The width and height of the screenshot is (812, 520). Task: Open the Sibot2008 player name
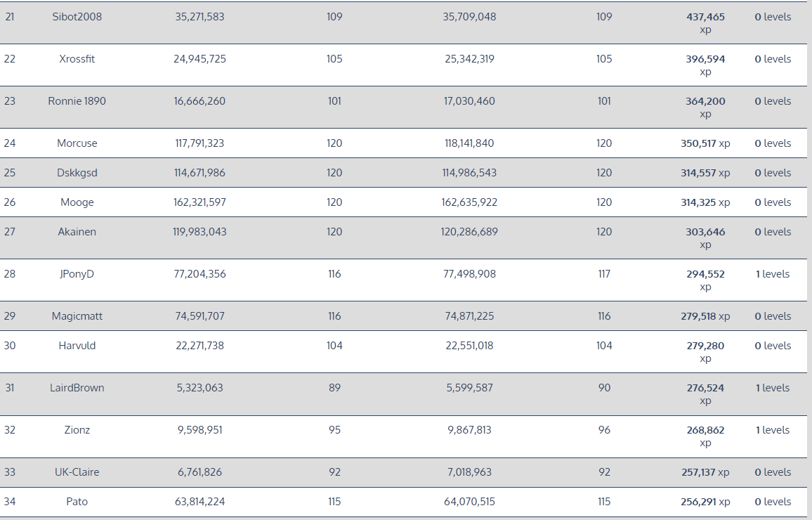tap(77, 17)
